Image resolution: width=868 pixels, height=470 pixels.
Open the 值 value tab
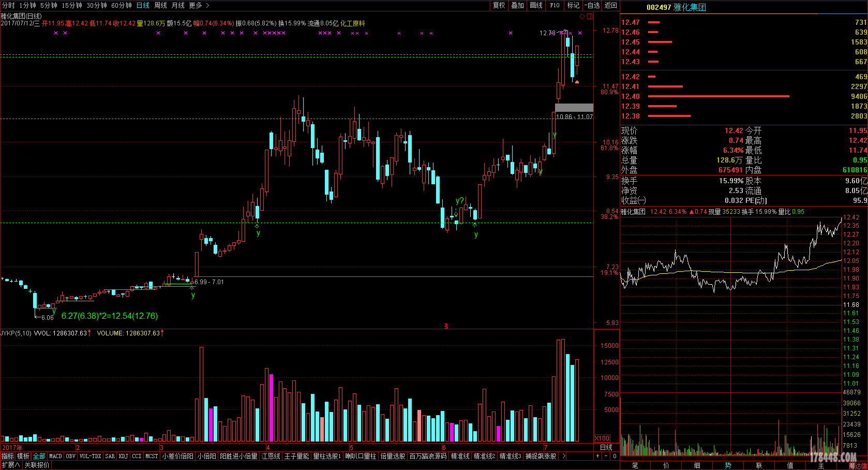(790, 465)
